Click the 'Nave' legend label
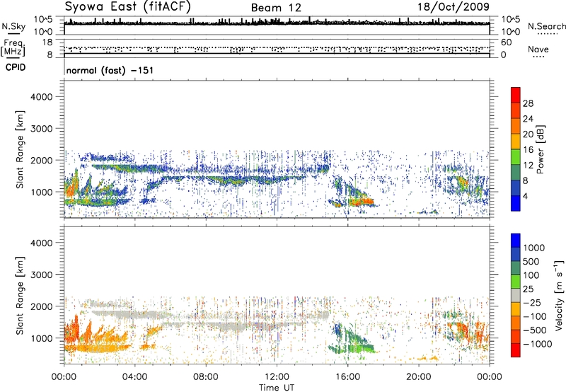 [x=538, y=49]
